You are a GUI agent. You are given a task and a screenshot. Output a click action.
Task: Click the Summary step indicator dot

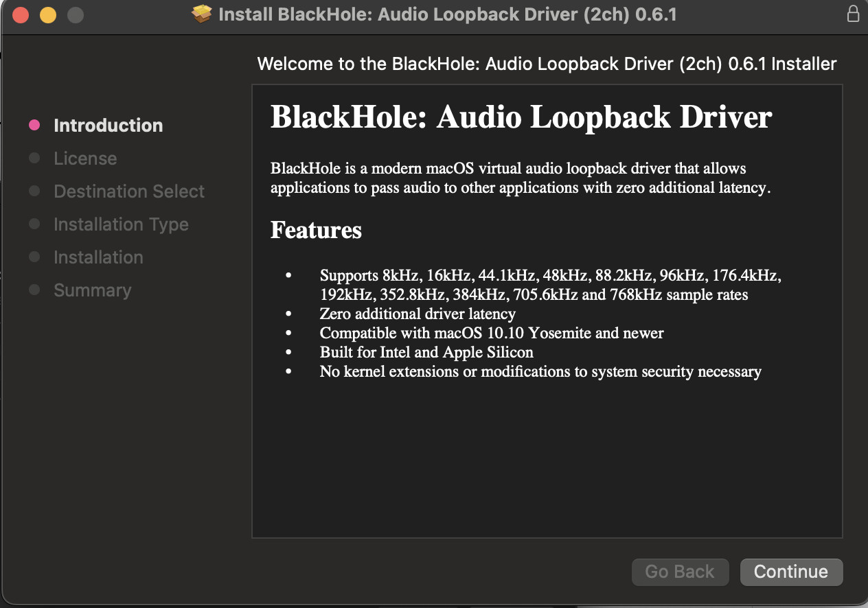(34, 290)
